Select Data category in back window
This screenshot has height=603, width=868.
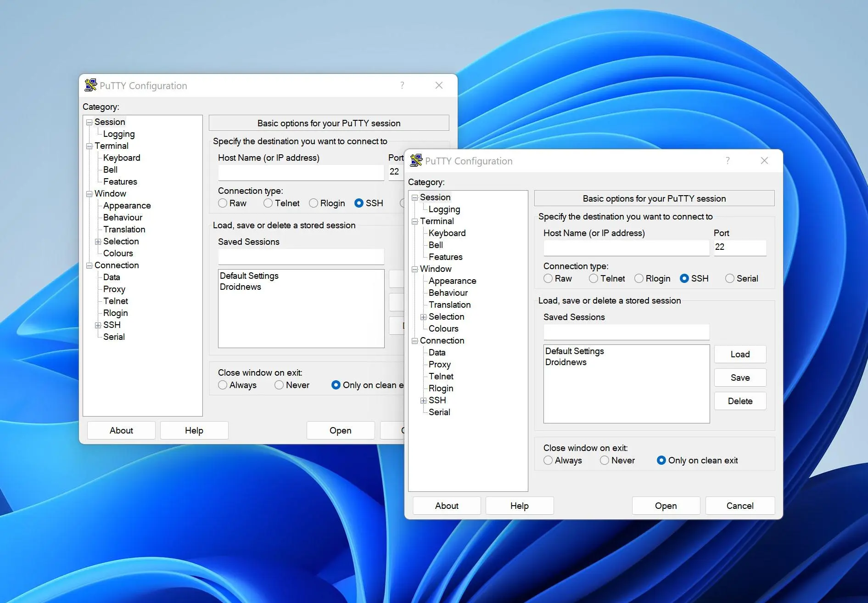[112, 277]
